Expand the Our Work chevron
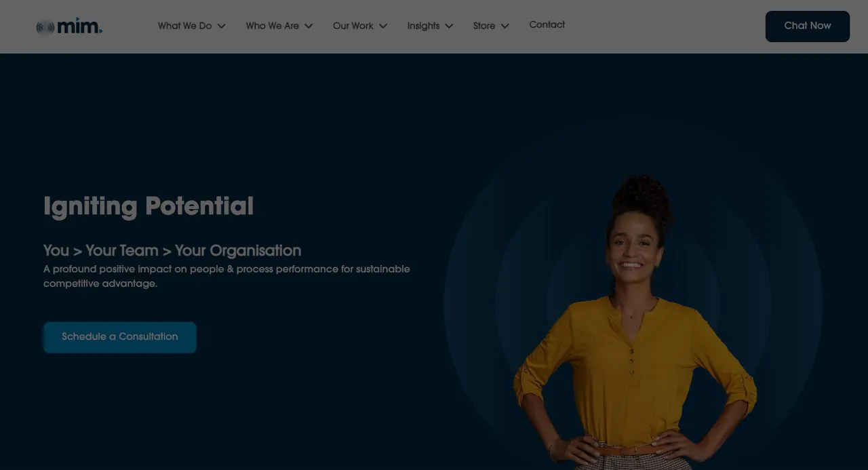Viewport: 868px width, 470px height. point(383,26)
